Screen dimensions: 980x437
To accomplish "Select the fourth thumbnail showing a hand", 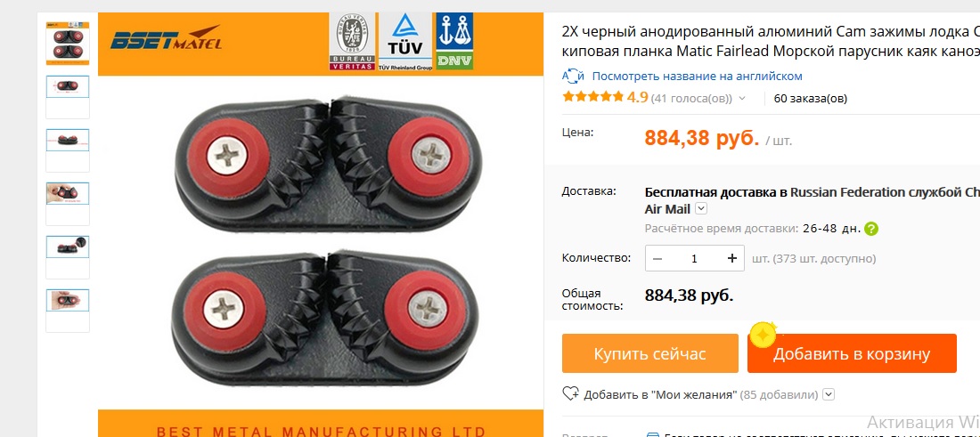I will coord(68,204).
